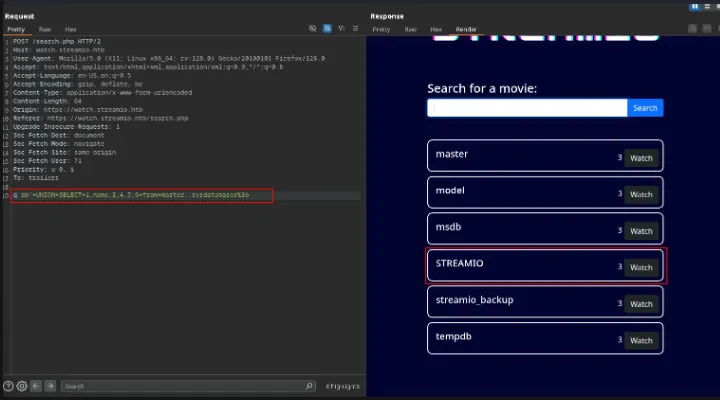Screen dimensions: 720x400
Task: Click the 'streamio_backup' result text
Action: (x=474, y=300)
